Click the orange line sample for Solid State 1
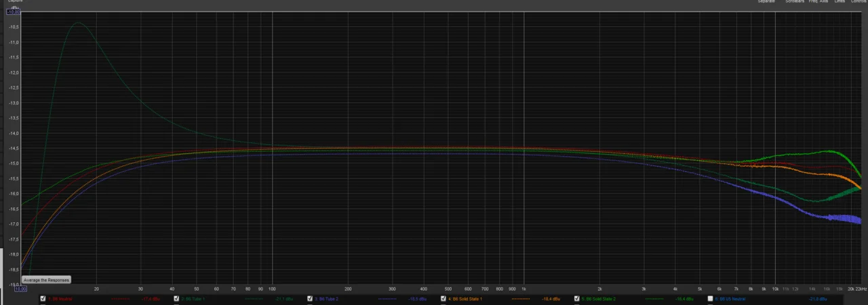This screenshot has width=868, height=305. pos(519,298)
